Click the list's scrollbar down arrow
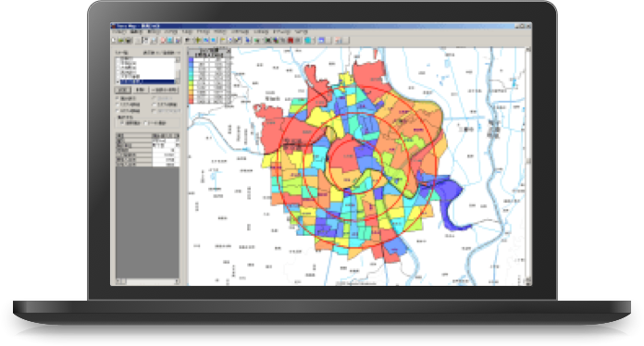644x346 pixels. pos(178,81)
